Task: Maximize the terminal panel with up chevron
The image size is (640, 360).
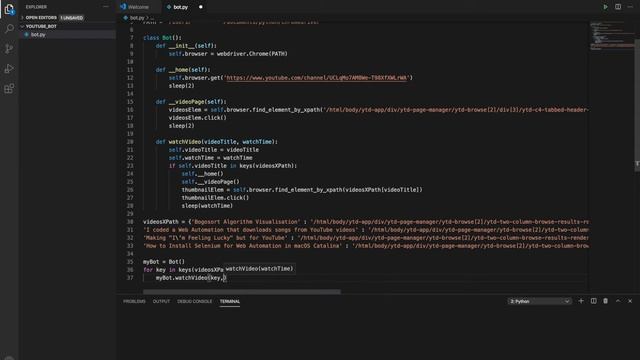Action: point(618,301)
